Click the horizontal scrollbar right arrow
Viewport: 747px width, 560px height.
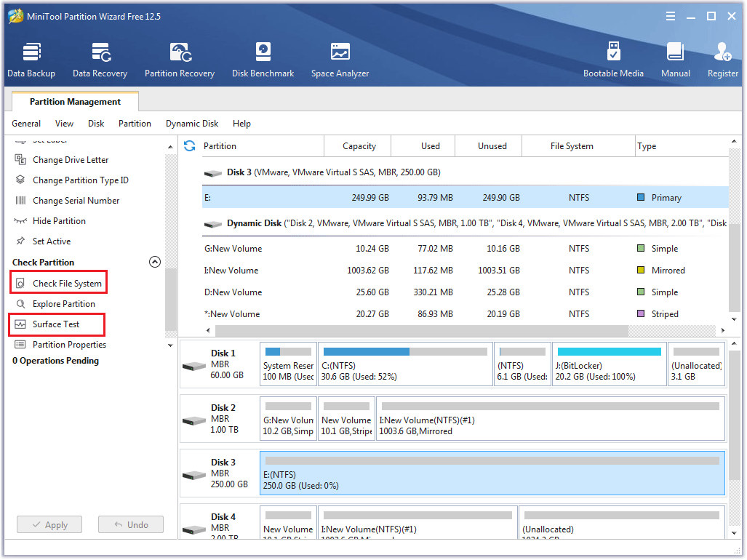pos(723,330)
